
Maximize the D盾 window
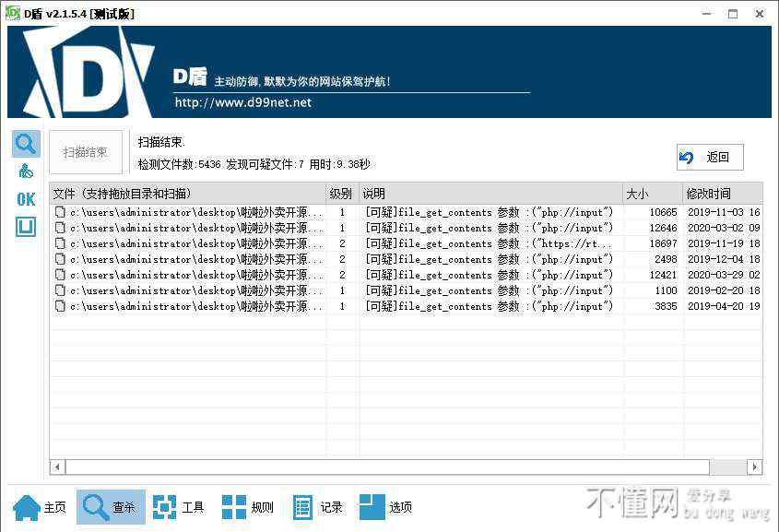coord(733,14)
